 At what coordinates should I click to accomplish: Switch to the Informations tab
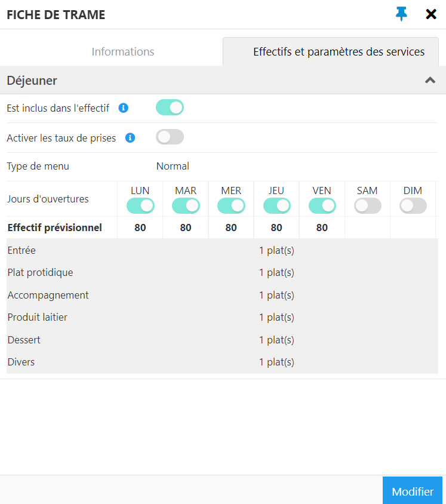[123, 52]
